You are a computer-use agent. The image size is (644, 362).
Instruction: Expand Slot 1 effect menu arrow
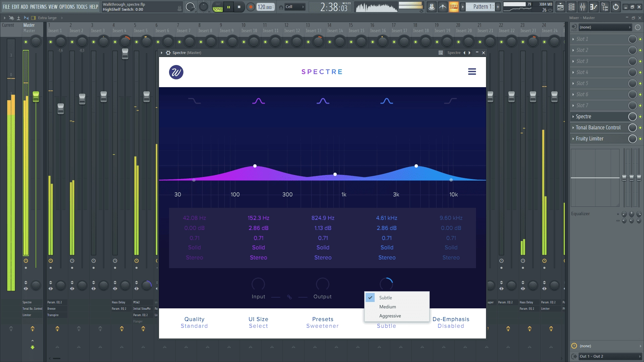coord(573,39)
